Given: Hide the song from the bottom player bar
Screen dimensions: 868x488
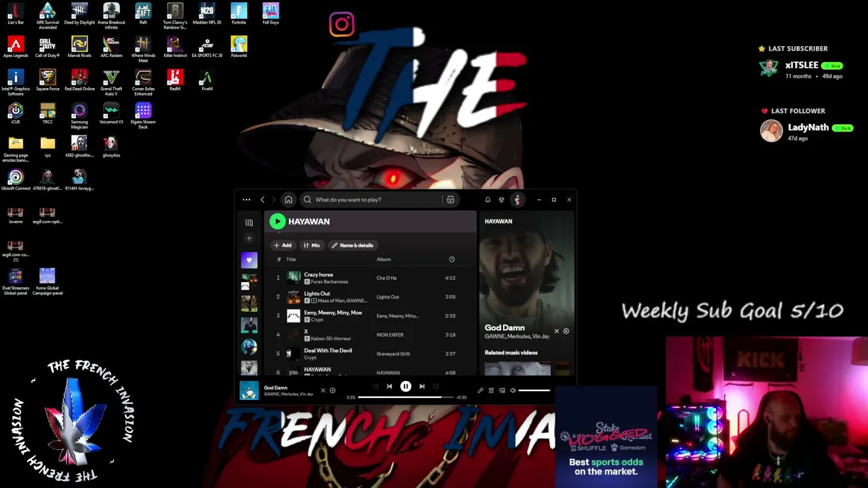Looking at the screenshot, I should point(323,390).
